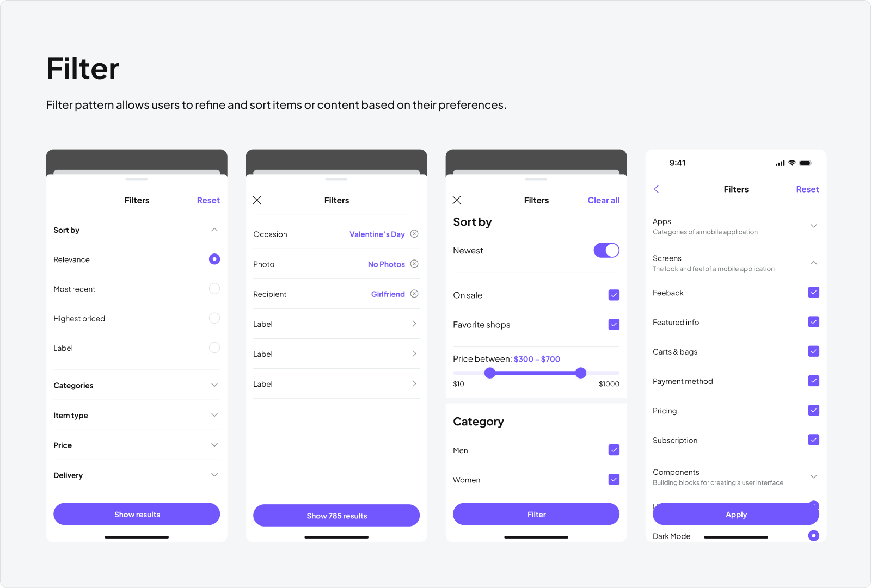Select the Most recent radio option
This screenshot has width=871, height=588.
(x=214, y=289)
